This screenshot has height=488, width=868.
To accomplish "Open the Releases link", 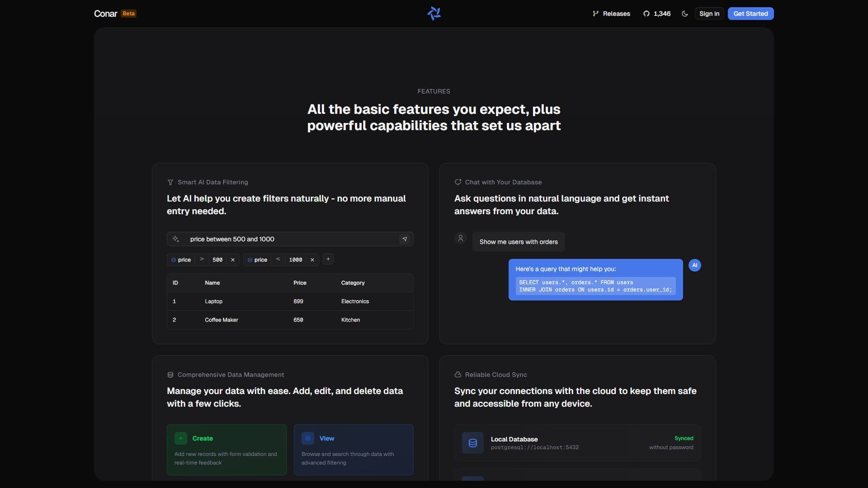I will click(x=611, y=14).
